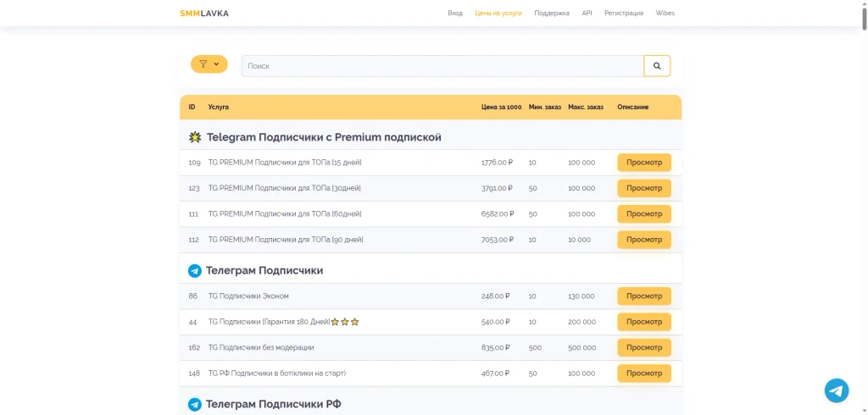868x415 pixels.
Task: Focus the Поиск search field
Action: pos(442,66)
